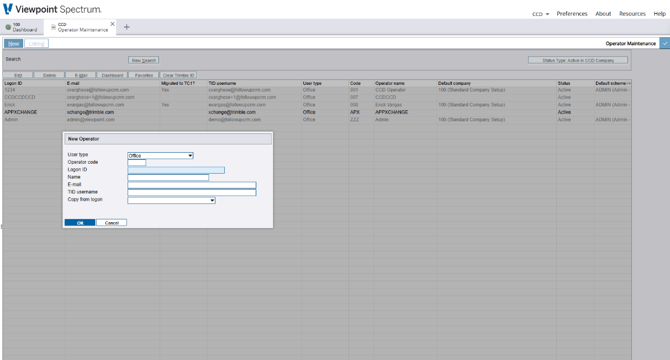Sort by the TID username column header
Viewport: 670px width, 360px height.
coord(222,83)
